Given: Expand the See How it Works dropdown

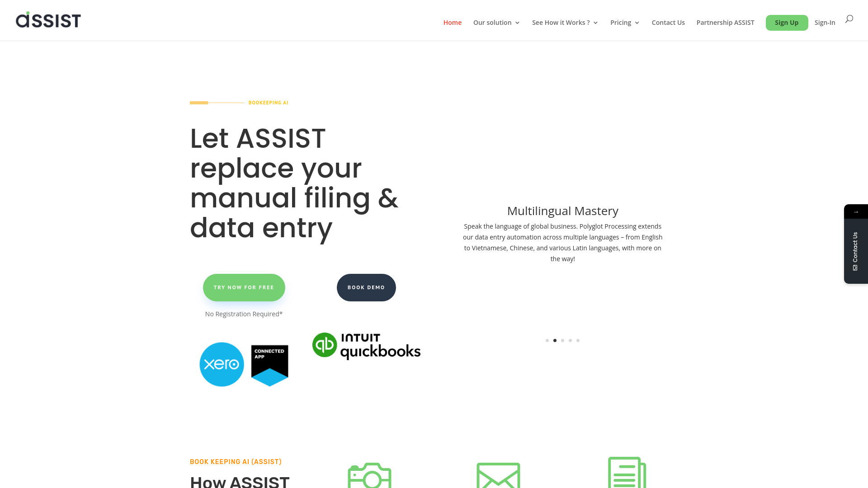Looking at the screenshot, I should 565,22.
